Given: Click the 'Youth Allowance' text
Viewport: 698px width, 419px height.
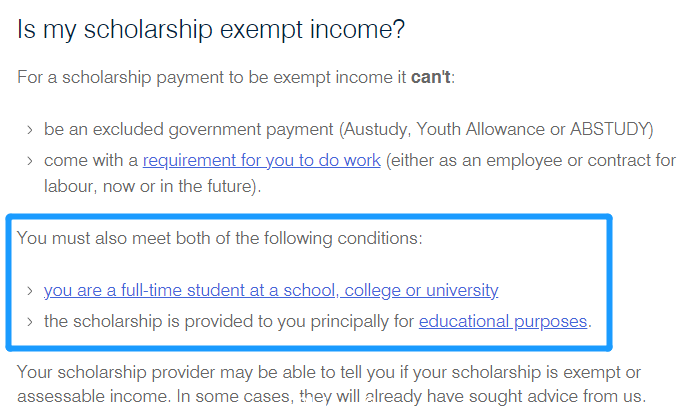Looking at the screenshot, I should point(480,129).
